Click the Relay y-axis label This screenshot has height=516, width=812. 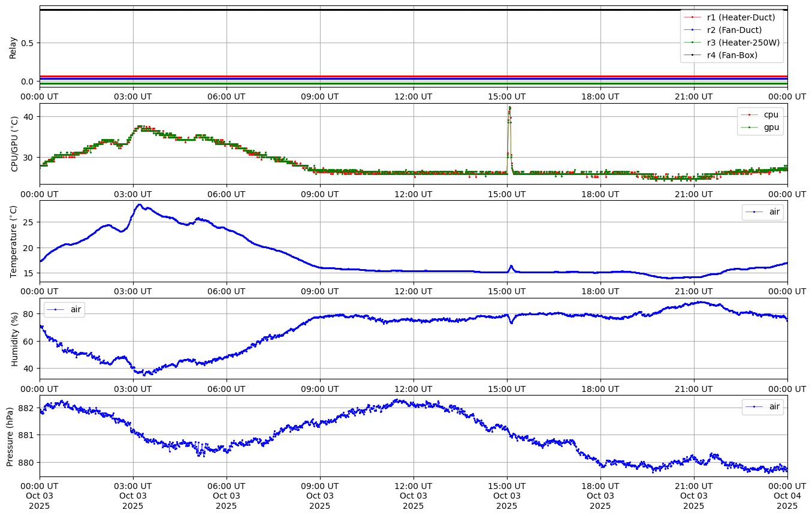click(13, 47)
